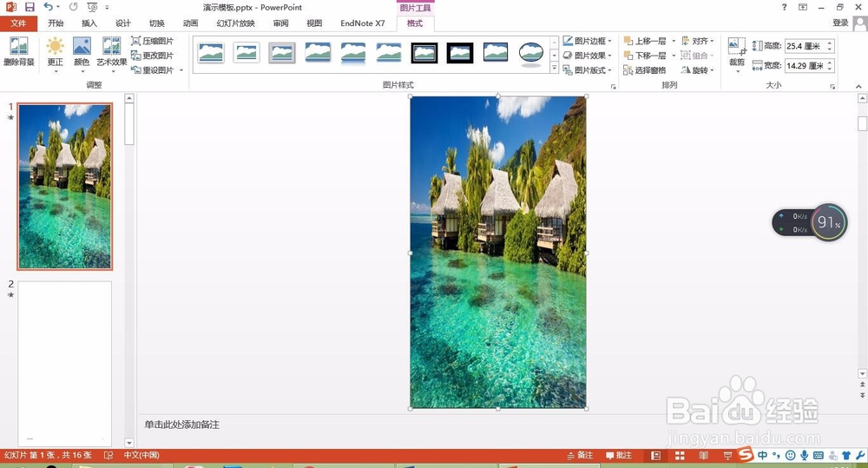Screen dimensions: 868x468
Task: Open Picture Border (图片边框) dropdown
Action: click(588, 41)
